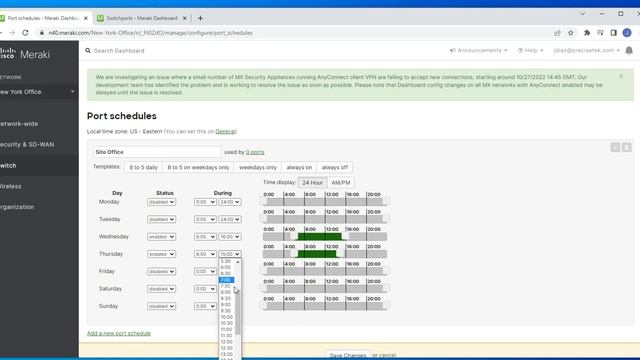Open Monday status dropdown

pyautogui.click(x=161, y=202)
